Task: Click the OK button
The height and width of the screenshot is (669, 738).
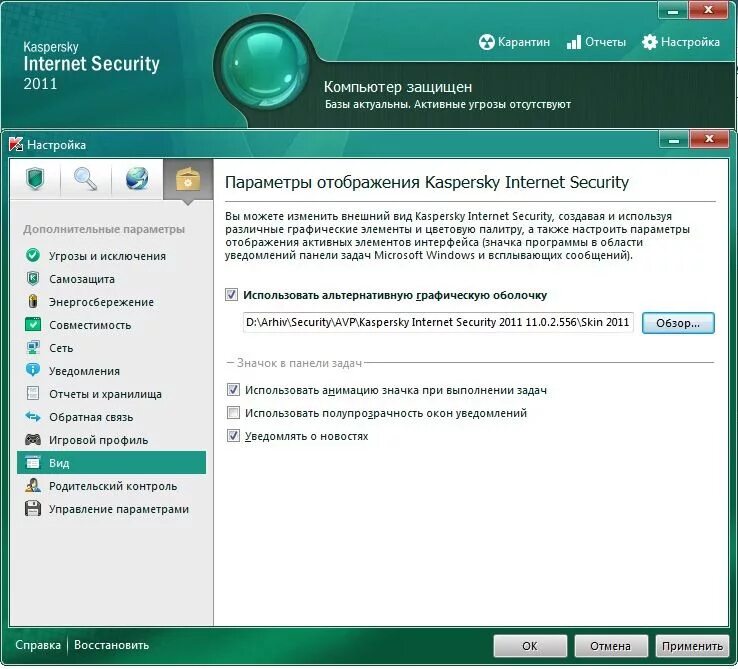Action: click(530, 645)
